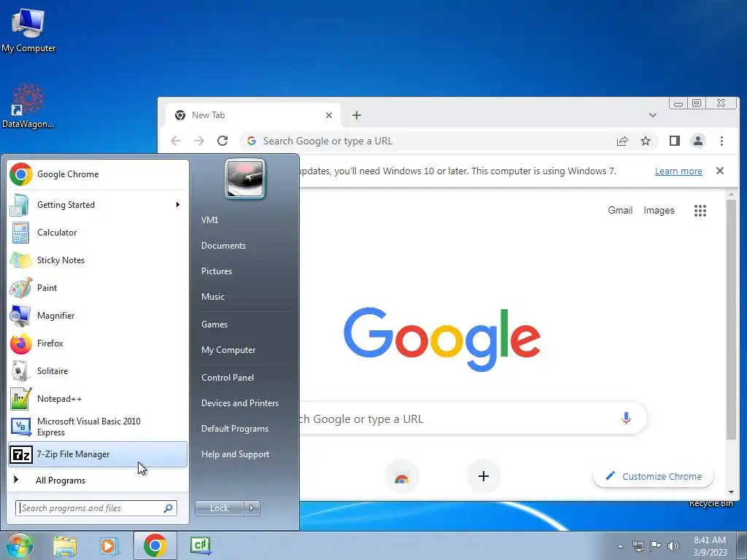Open Google Chrome from Start menu list

98,174
